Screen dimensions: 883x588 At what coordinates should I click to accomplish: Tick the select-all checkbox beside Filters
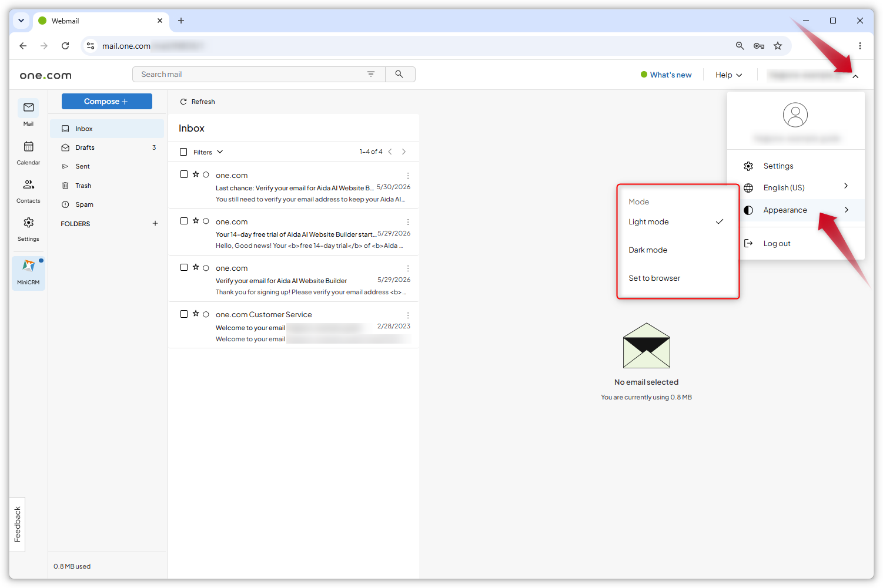(183, 152)
